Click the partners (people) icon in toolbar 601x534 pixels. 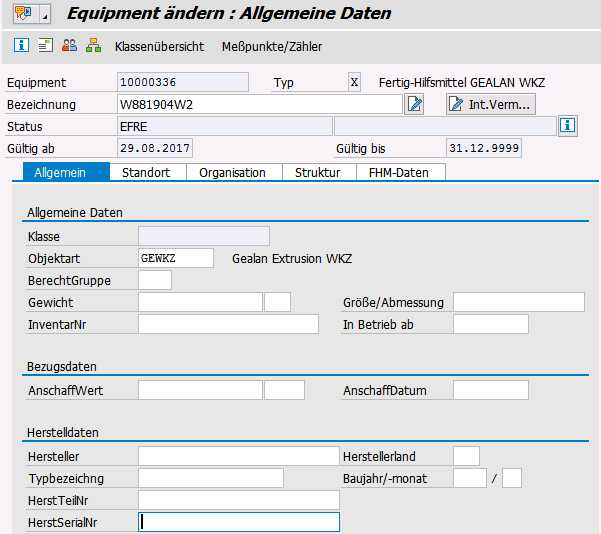(x=69, y=45)
